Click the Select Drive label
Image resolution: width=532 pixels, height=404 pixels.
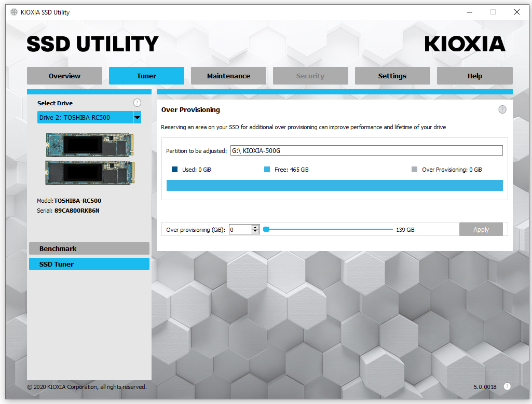[55, 103]
